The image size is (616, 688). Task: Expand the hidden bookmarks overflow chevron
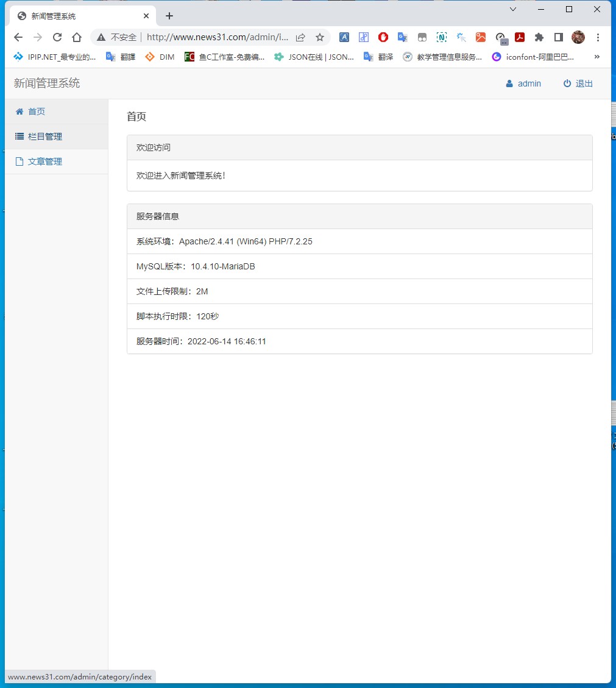coord(597,57)
